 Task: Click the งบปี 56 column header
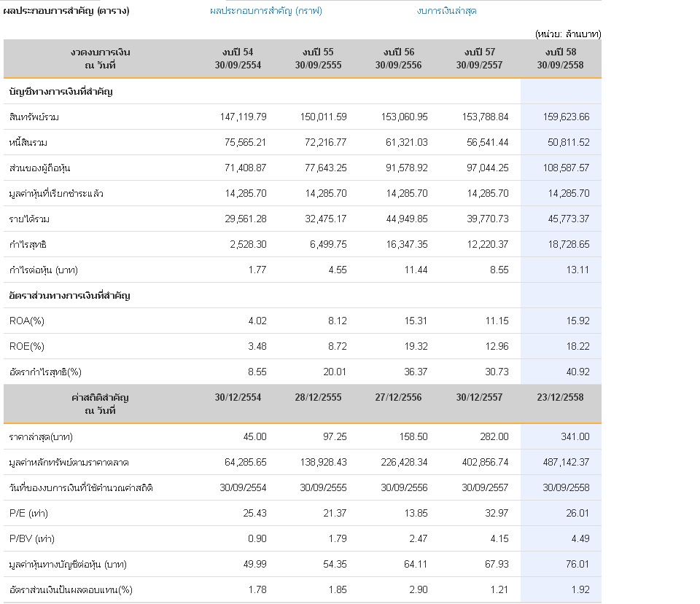[x=398, y=58]
